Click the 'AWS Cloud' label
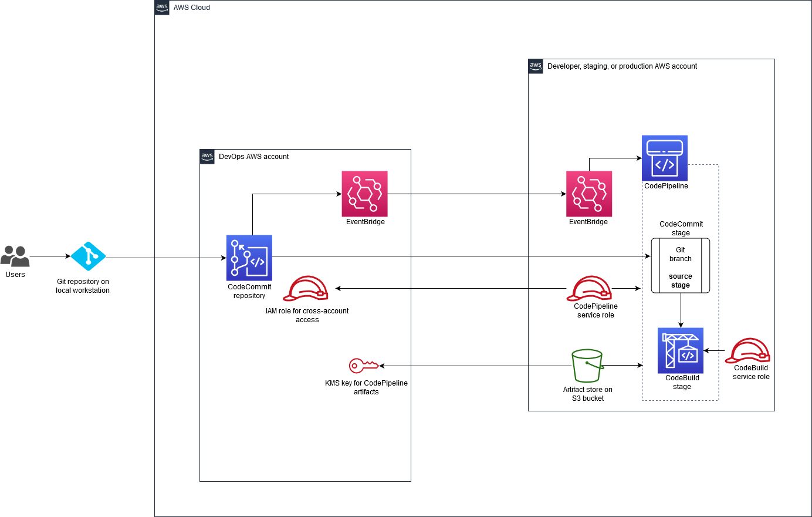 tap(192, 8)
